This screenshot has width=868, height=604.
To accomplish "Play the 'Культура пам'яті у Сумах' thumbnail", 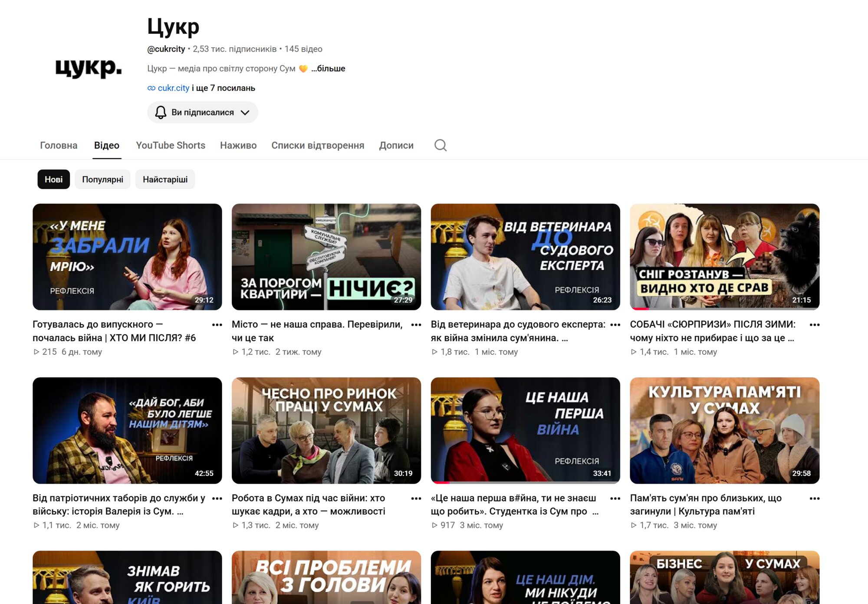I will (725, 430).
